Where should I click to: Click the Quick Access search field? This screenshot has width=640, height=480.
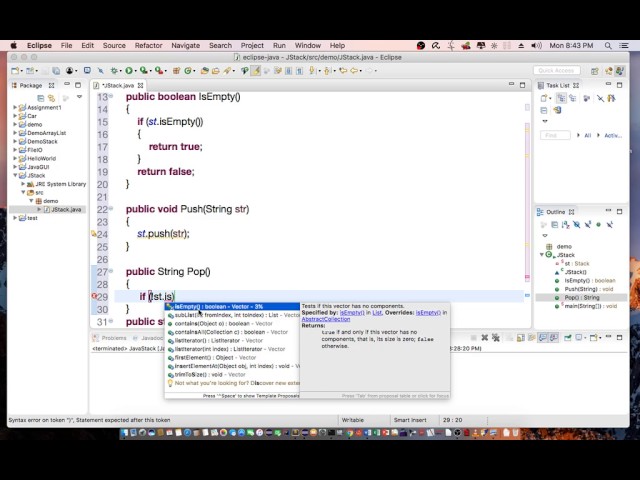pyautogui.click(x=556, y=71)
